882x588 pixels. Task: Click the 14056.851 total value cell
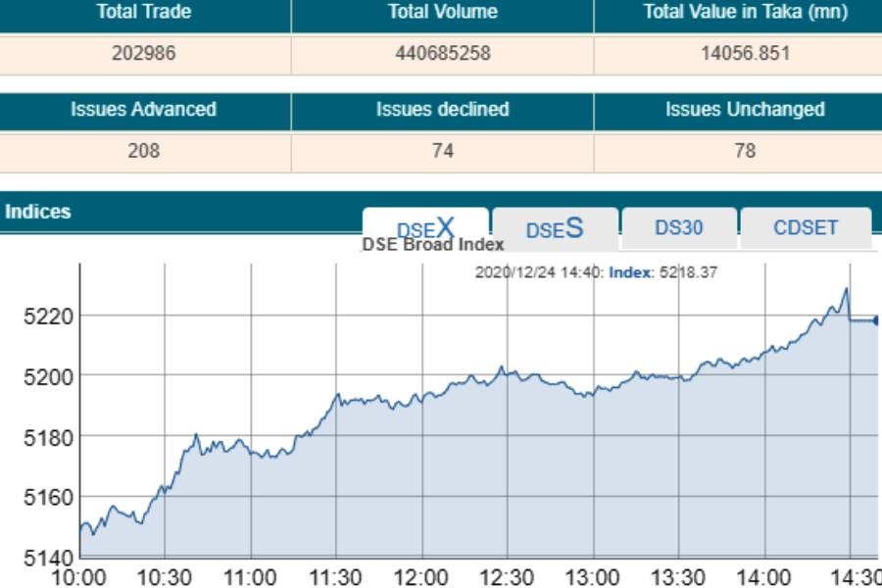(745, 54)
